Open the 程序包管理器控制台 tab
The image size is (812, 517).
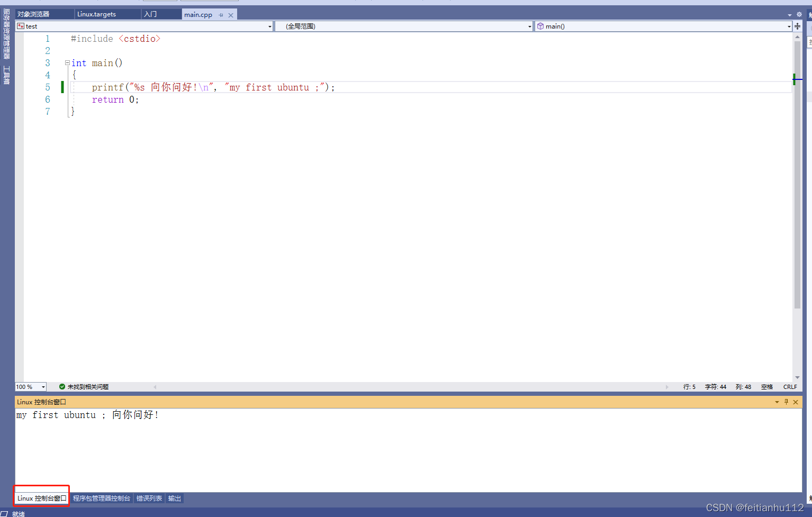[x=102, y=498]
